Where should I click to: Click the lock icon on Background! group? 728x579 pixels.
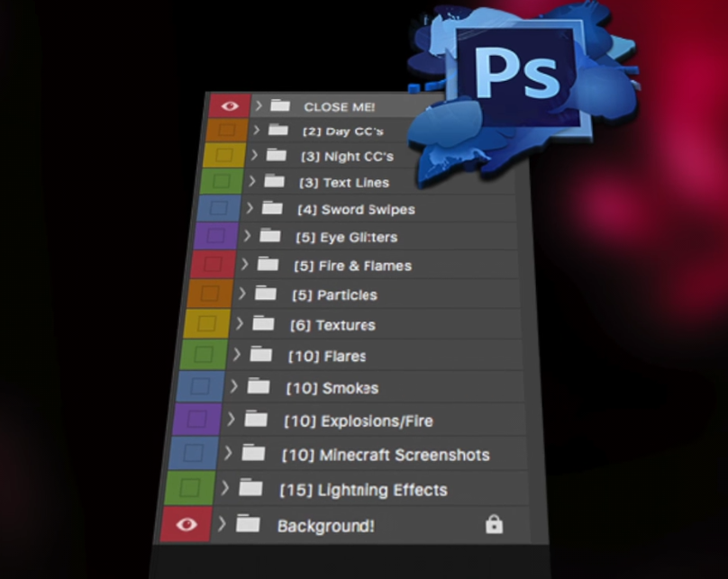click(494, 524)
